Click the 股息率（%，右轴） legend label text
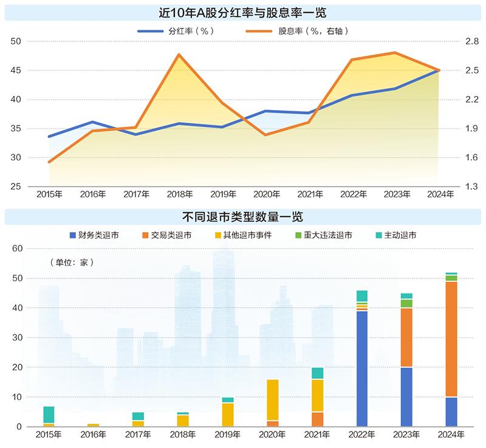This screenshot has width=486, height=448. (313, 30)
